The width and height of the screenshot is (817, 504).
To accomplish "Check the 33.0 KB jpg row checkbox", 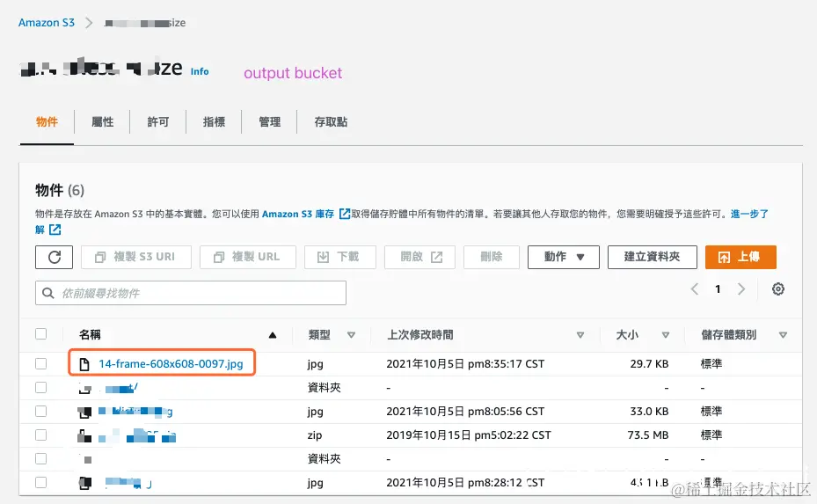I will (41, 412).
